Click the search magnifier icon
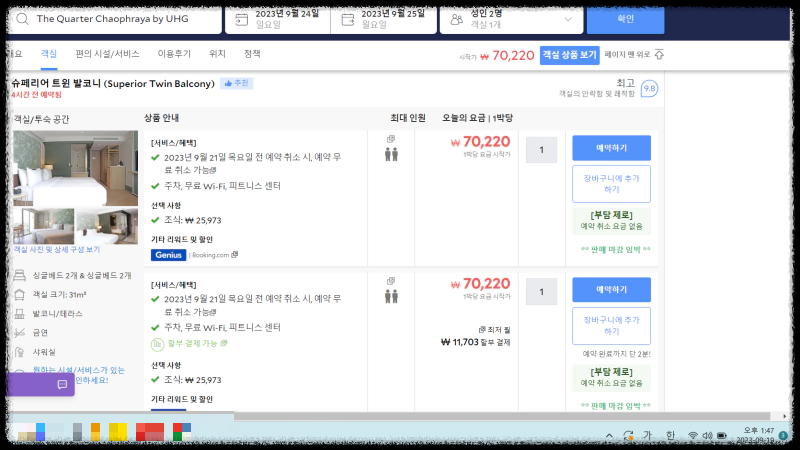800x450 pixels. 22,19
